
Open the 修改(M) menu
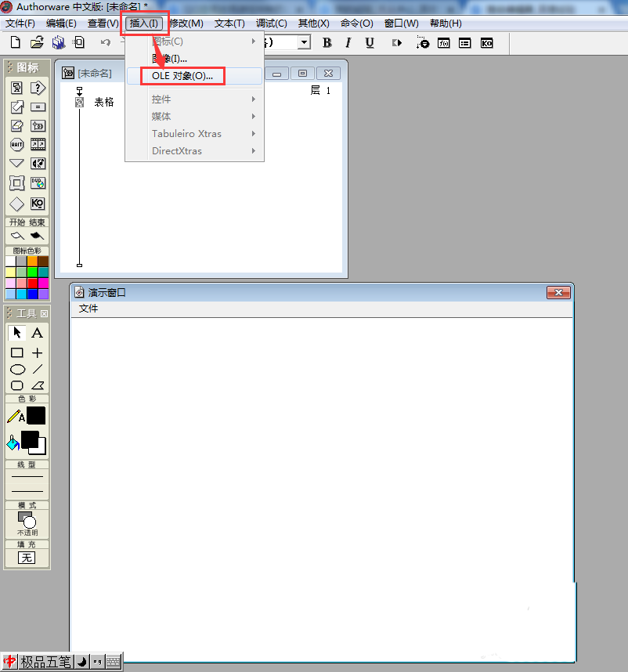pos(186,23)
